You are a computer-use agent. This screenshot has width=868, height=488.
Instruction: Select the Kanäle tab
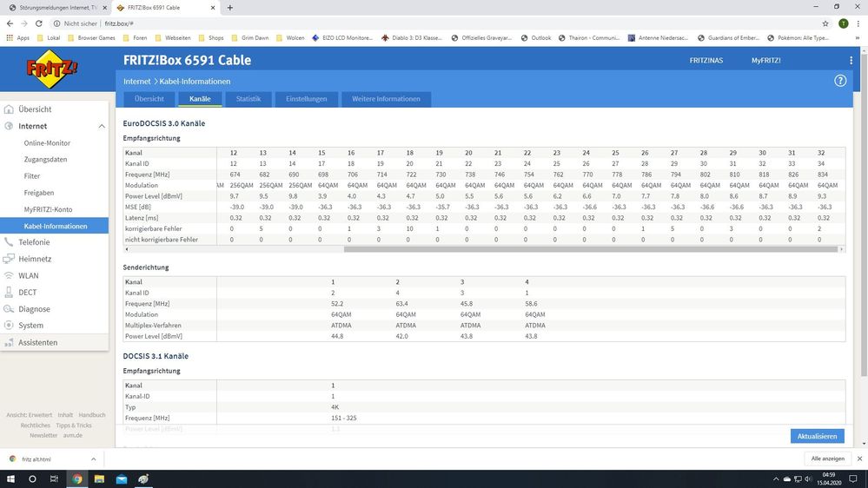coord(200,99)
